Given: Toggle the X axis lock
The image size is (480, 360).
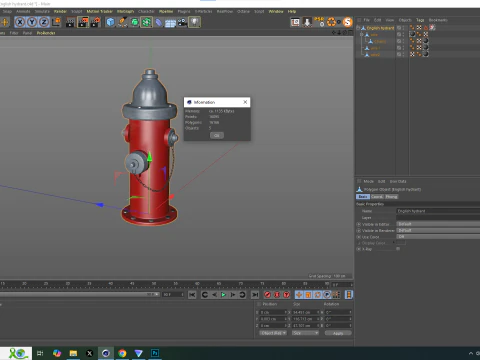Looking at the screenshot, I should coord(20,22).
